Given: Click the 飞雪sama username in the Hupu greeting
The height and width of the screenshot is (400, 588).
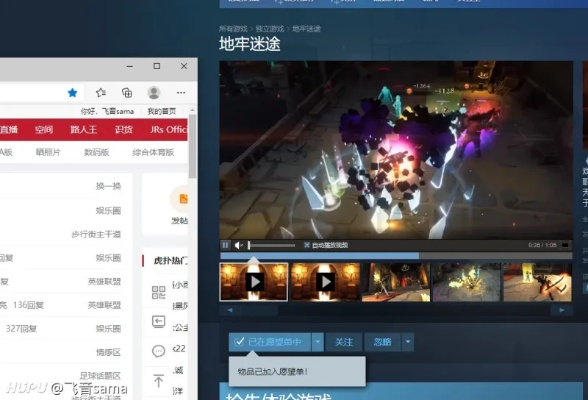Looking at the screenshot, I should [118, 111].
